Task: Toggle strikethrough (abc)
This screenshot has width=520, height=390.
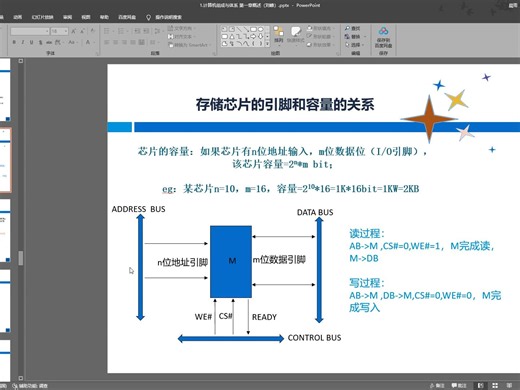Action: point(49,42)
